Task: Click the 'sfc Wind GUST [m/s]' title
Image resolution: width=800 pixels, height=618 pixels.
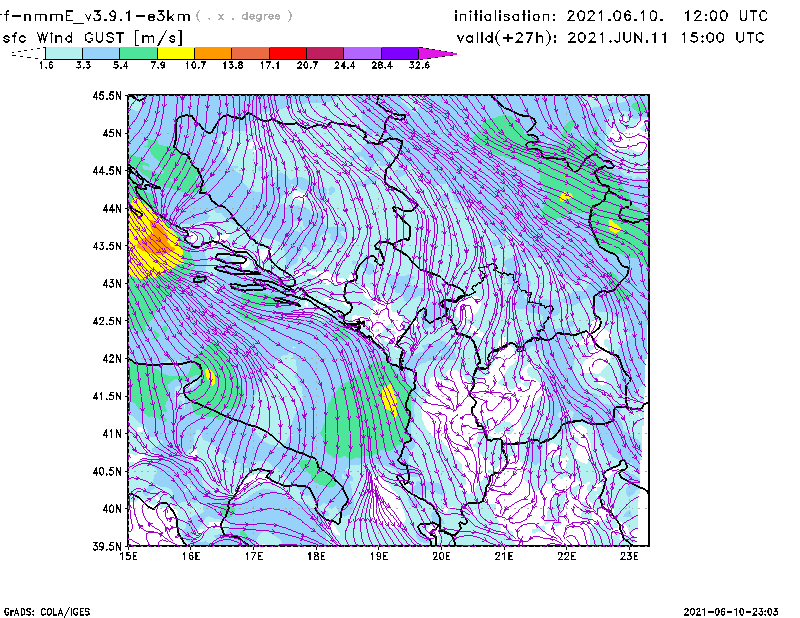Action: click(x=92, y=38)
